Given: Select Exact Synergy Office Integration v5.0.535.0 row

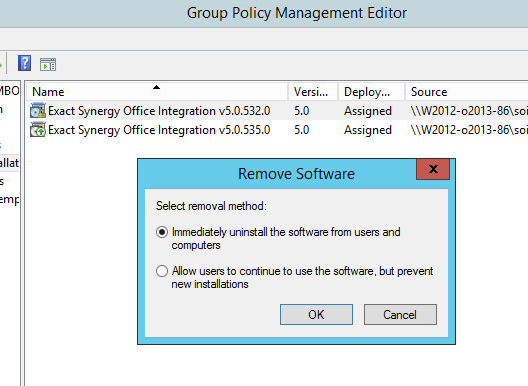Looking at the screenshot, I should 277,130.
